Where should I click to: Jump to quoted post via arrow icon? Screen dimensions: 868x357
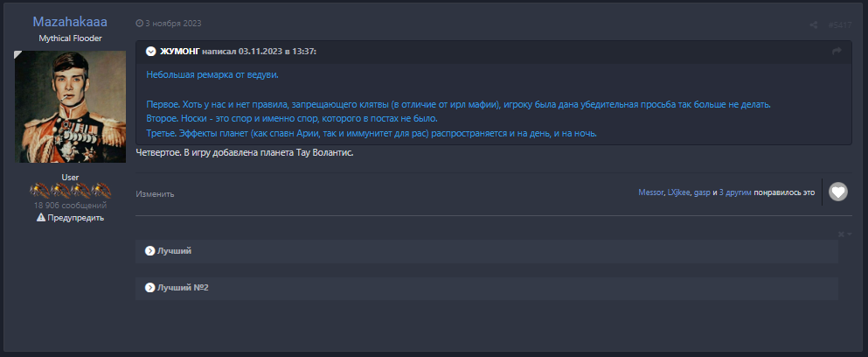(837, 52)
